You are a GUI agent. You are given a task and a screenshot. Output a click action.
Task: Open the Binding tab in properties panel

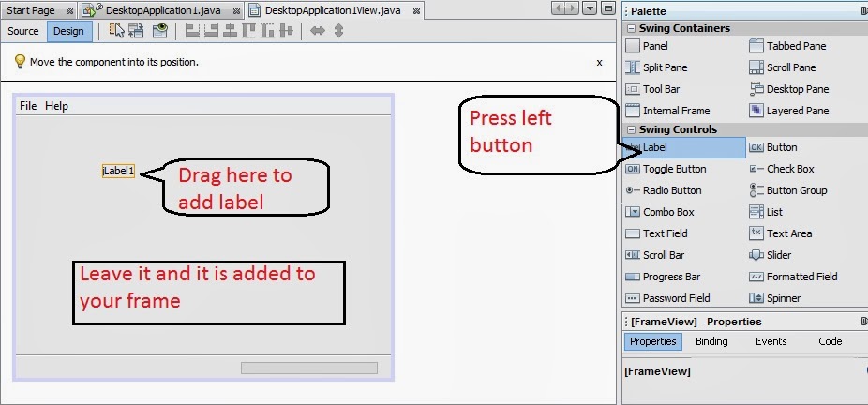[711, 341]
